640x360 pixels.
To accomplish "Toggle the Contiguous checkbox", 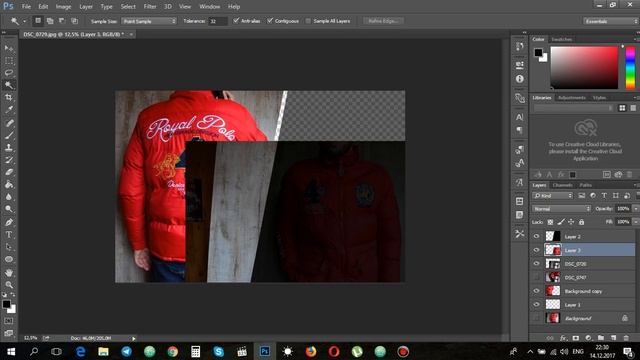I will (x=270, y=20).
